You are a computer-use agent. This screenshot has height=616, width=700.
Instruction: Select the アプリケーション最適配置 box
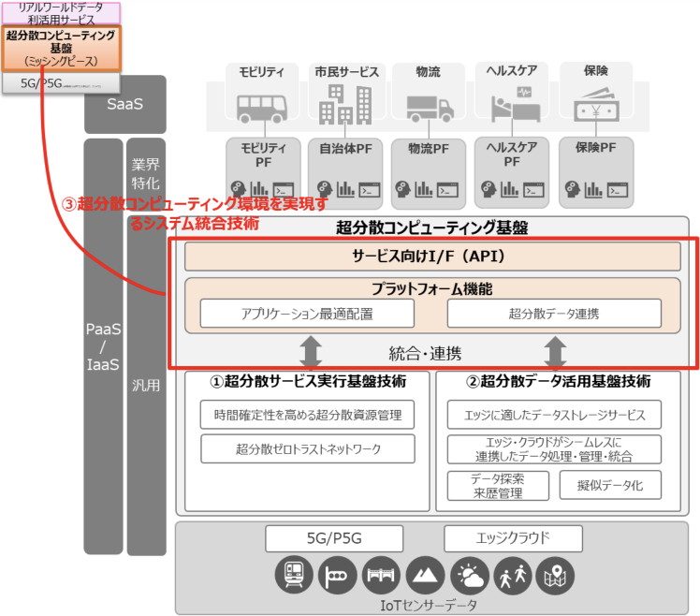tap(294, 313)
